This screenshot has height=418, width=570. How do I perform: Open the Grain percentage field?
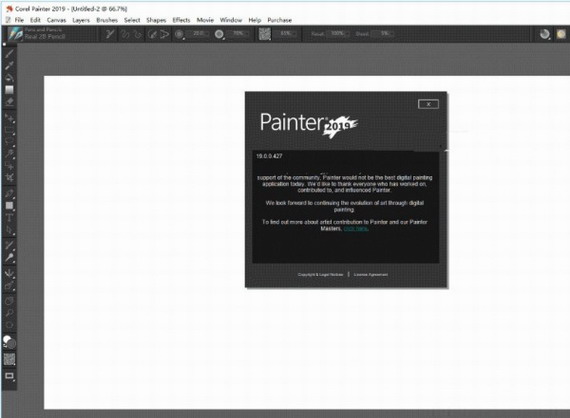[285, 33]
